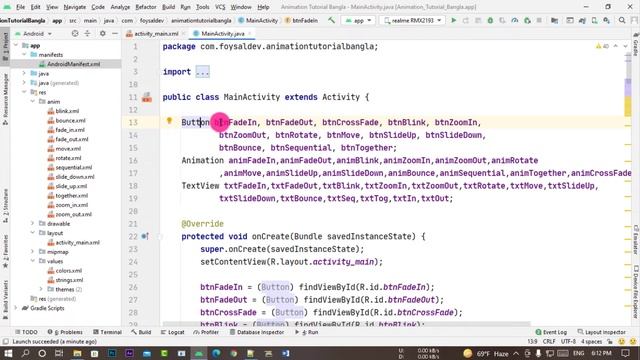Toggle the Resource Manager side panel
Viewport: 640px width, 360px height.
pos(5,99)
